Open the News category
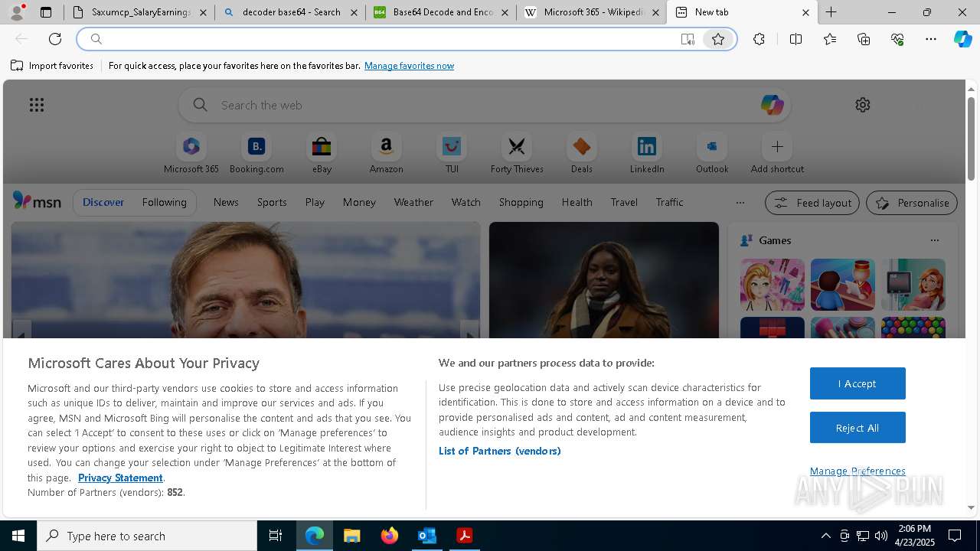This screenshot has height=551, width=980. point(226,202)
